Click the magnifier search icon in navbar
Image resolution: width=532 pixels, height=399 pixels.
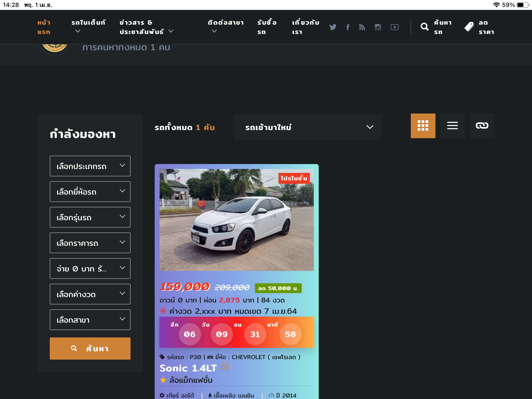click(x=425, y=27)
